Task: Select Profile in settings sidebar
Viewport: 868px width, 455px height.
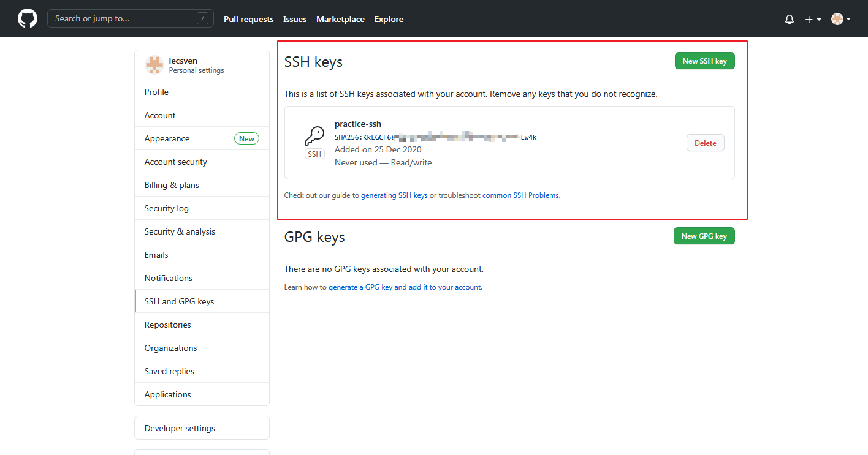Action: tap(202, 92)
